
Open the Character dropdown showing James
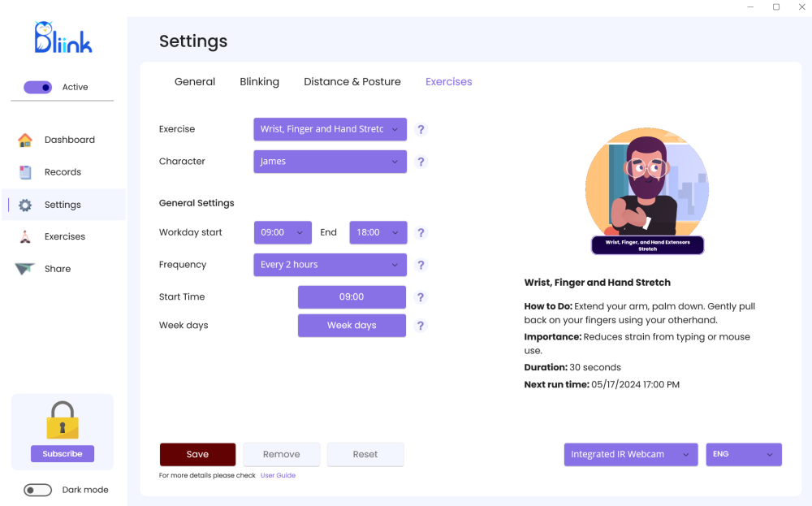(x=330, y=162)
